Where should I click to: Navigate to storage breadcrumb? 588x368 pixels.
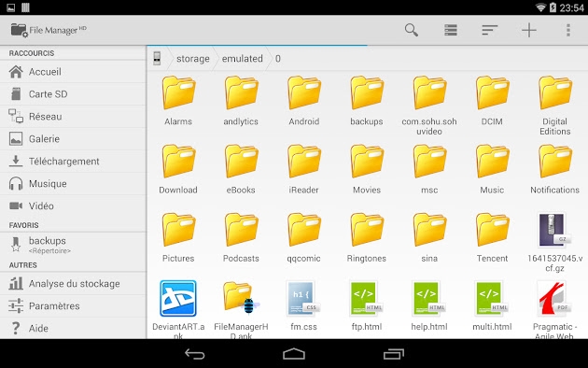pyautogui.click(x=193, y=59)
